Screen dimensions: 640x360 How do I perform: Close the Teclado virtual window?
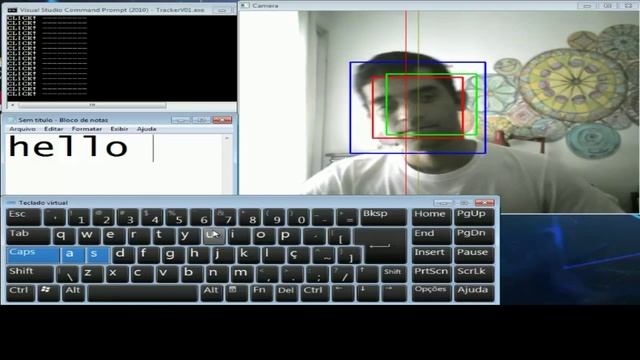(485, 202)
